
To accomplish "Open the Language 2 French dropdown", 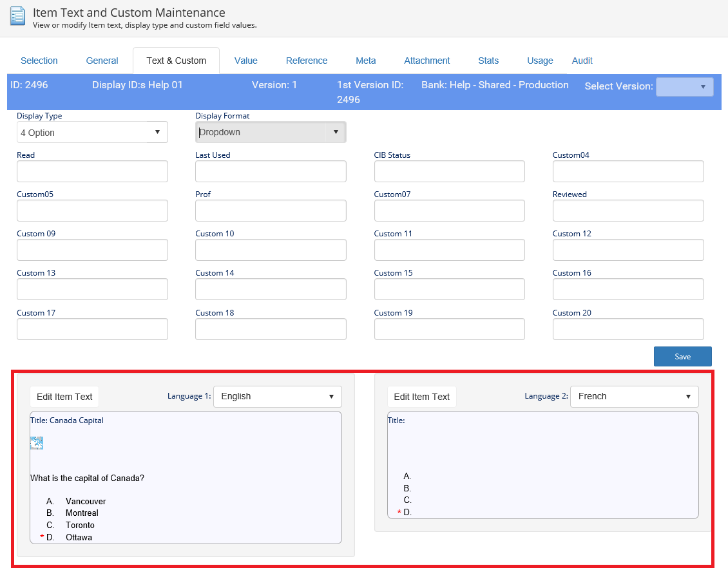I will (634, 397).
